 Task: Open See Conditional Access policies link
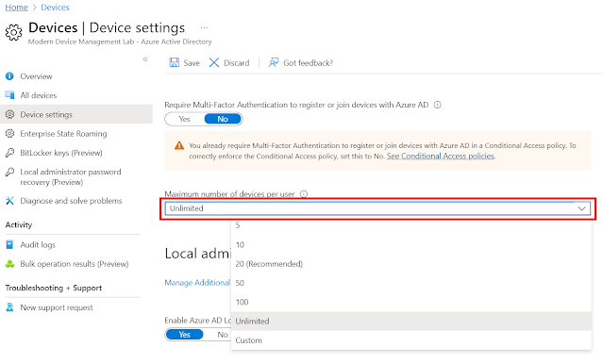(x=441, y=156)
